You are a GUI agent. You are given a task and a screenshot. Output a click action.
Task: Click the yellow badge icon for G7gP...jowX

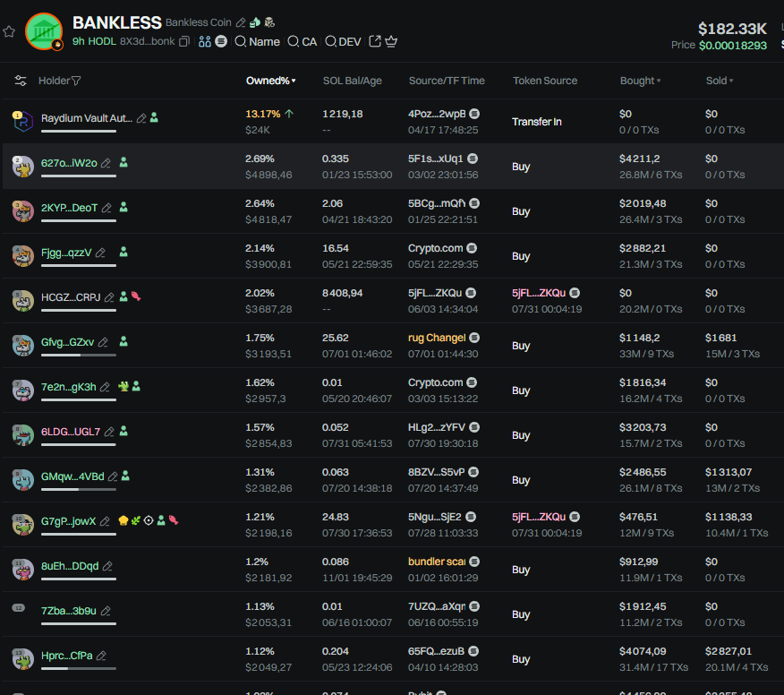pyautogui.click(x=123, y=521)
